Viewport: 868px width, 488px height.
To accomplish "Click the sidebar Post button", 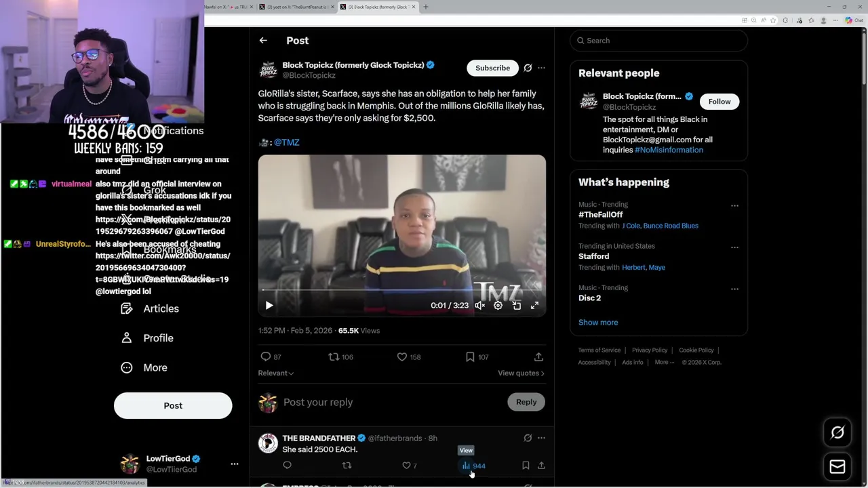I will pos(173,405).
